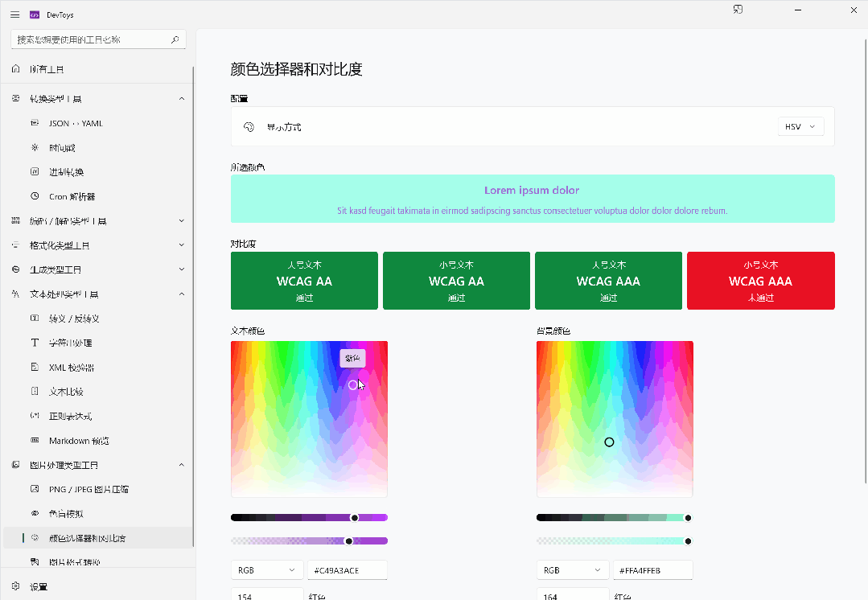Viewport: 868px width, 600px height.
Task: Click the hue slider under 背景颜色
Action: (x=613, y=517)
